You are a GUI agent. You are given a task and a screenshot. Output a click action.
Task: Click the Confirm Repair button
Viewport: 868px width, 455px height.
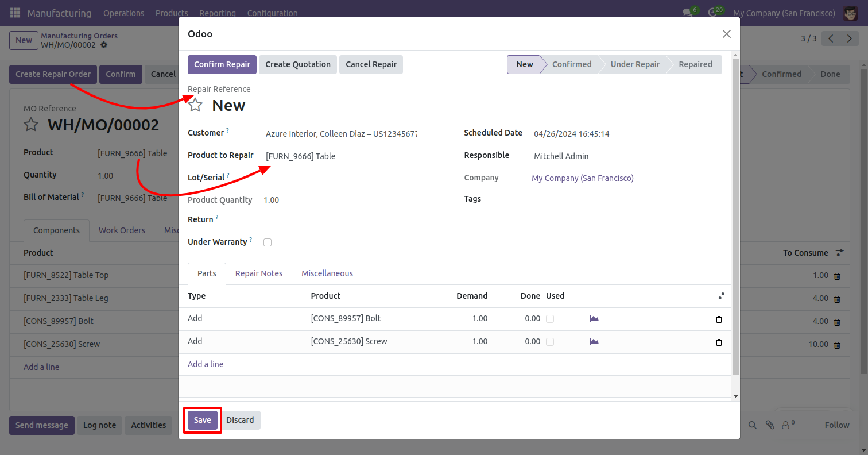pyautogui.click(x=222, y=64)
